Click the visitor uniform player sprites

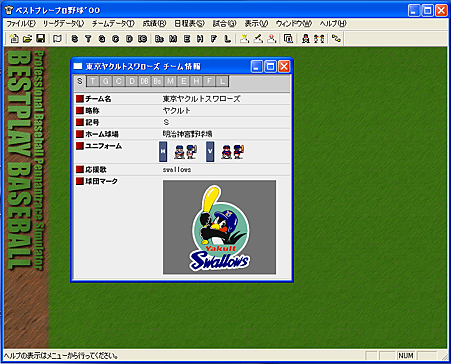[x=233, y=152]
